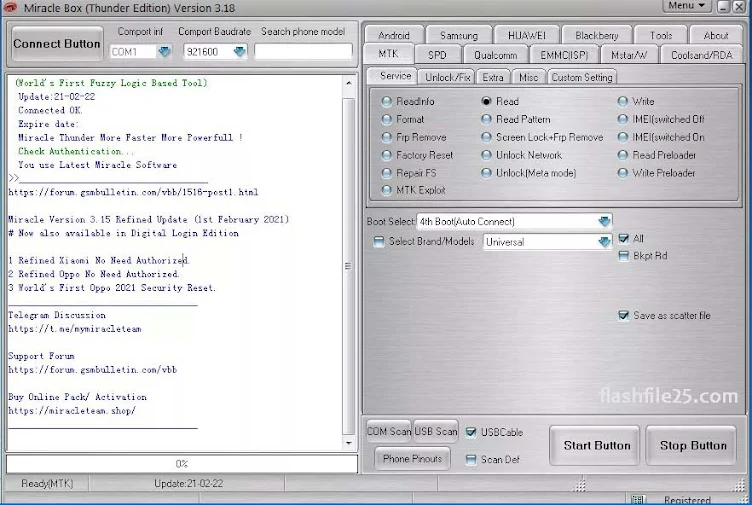Open the Comport Baudrate dropdown arrow
Viewport: 752px width, 505px height.
pyautogui.click(x=239, y=51)
